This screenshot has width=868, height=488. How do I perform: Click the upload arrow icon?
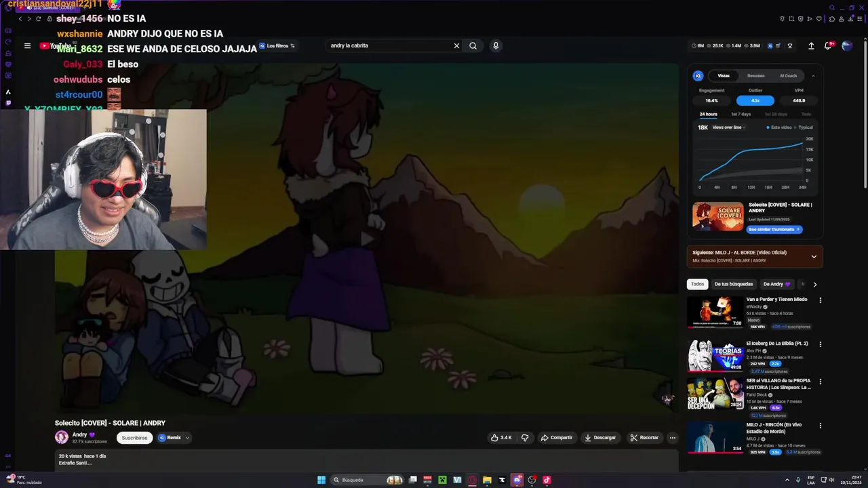coord(811,46)
